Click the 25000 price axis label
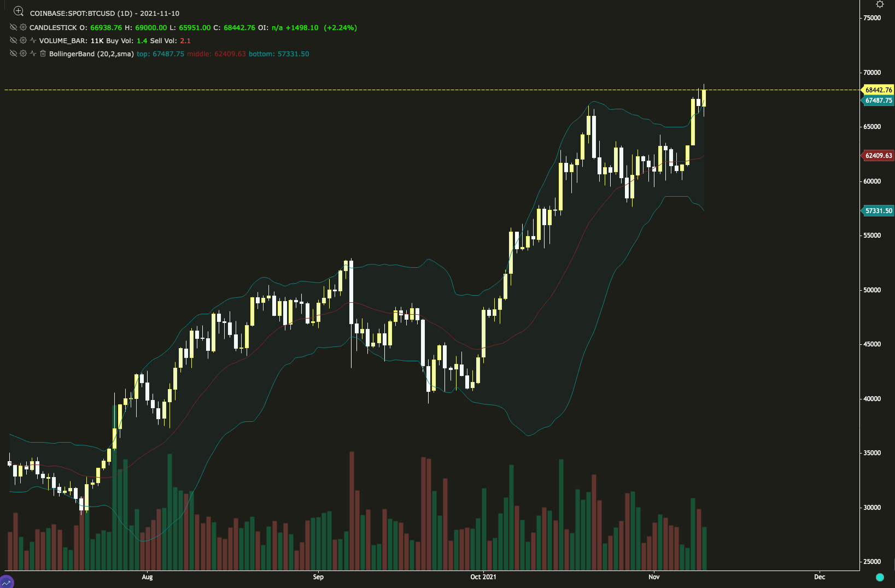895x588 pixels. tap(872, 562)
